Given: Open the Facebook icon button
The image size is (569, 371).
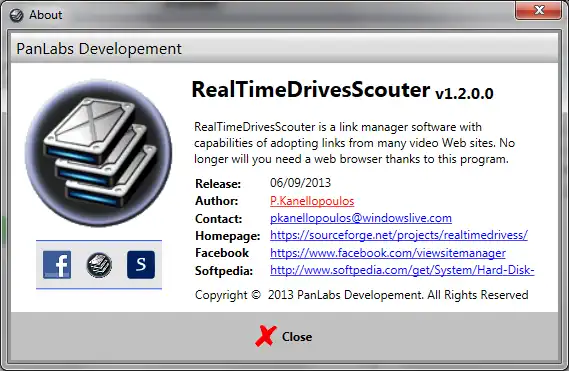Looking at the screenshot, I should [57, 265].
